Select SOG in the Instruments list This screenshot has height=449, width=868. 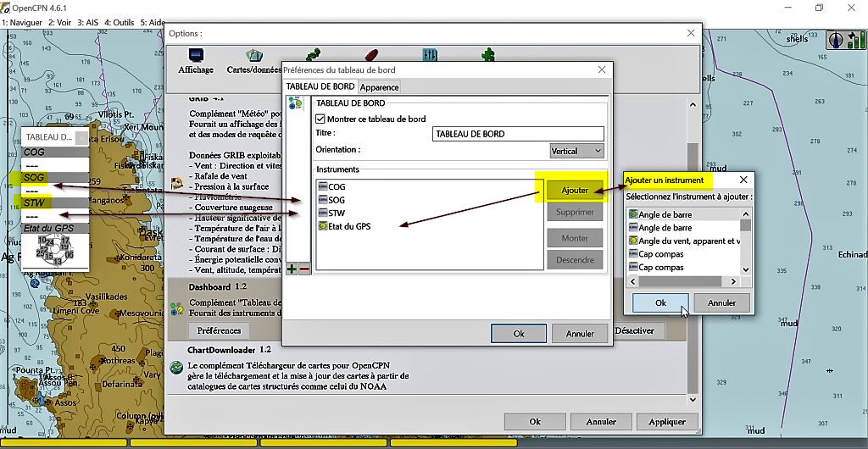click(336, 200)
